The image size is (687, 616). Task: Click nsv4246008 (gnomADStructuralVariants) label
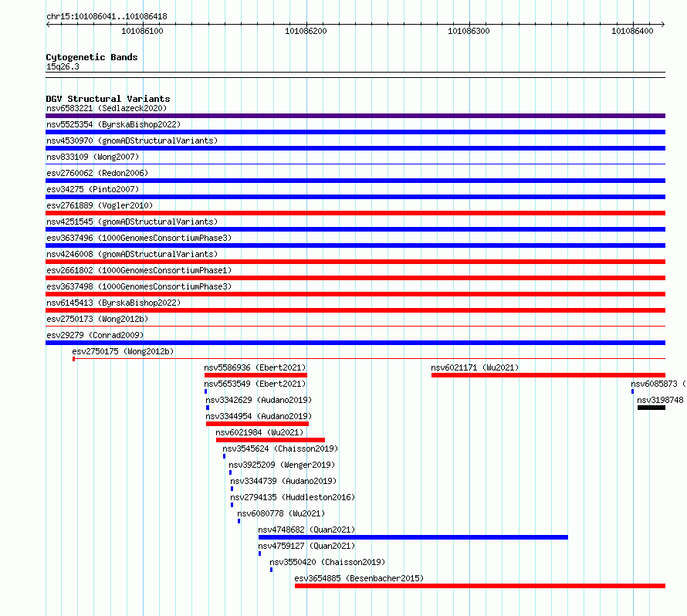coord(132,254)
